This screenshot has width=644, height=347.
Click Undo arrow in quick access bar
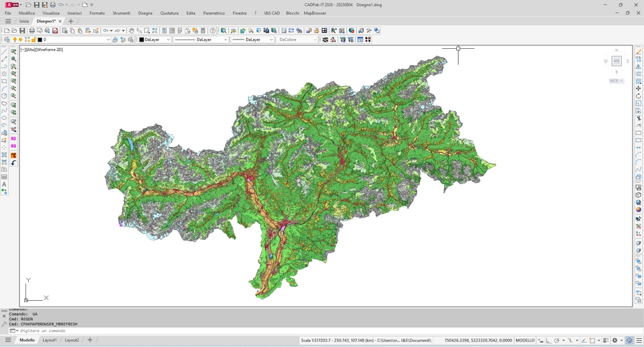click(x=61, y=5)
